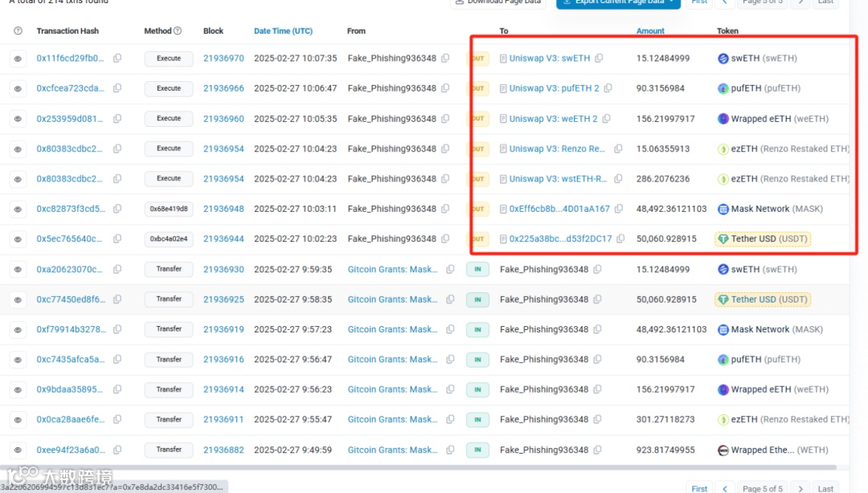Click top First page button
This screenshot has height=493, width=868.
pyautogui.click(x=699, y=2)
